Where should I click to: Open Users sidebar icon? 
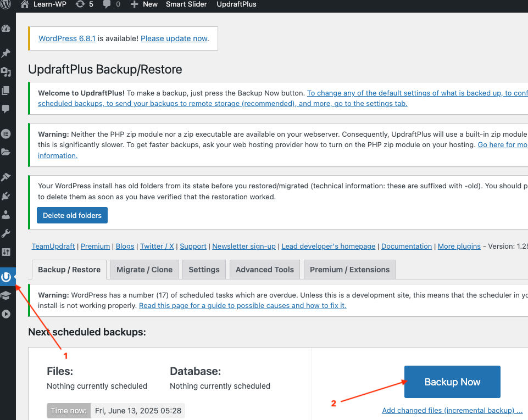pyautogui.click(x=6, y=214)
